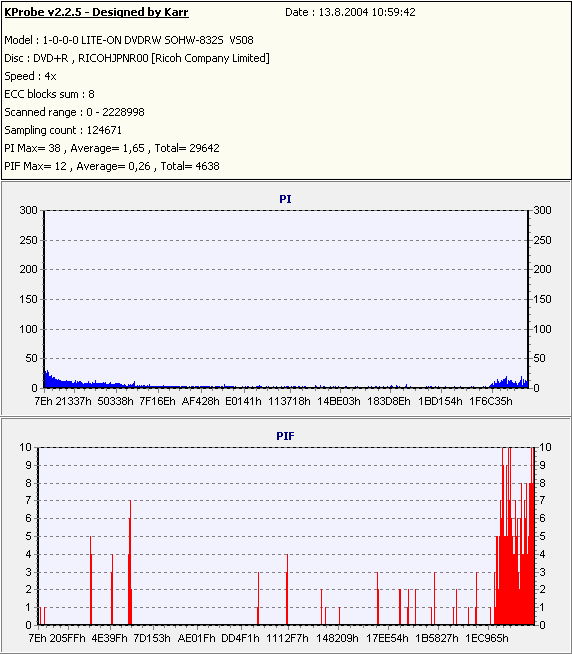The width and height of the screenshot is (572, 654).
Task: Click the PIF chart title
Action: tap(285, 436)
